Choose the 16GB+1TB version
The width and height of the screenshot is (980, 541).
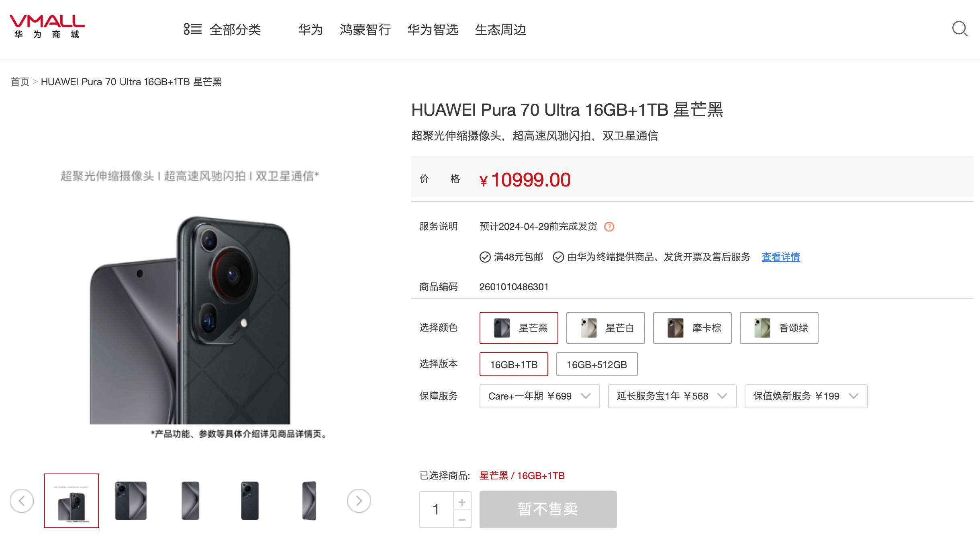[x=514, y=364]
